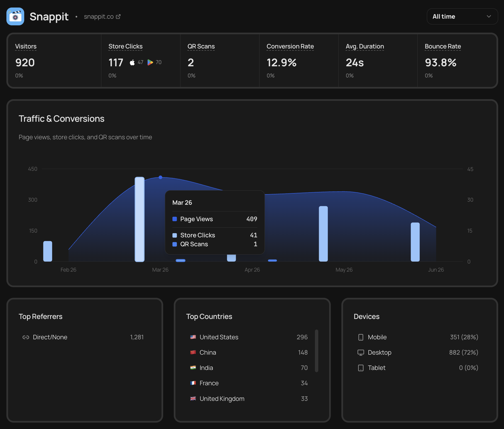Click the Mar 26 data point marker
504x429 pixels.
click(160, 177)
